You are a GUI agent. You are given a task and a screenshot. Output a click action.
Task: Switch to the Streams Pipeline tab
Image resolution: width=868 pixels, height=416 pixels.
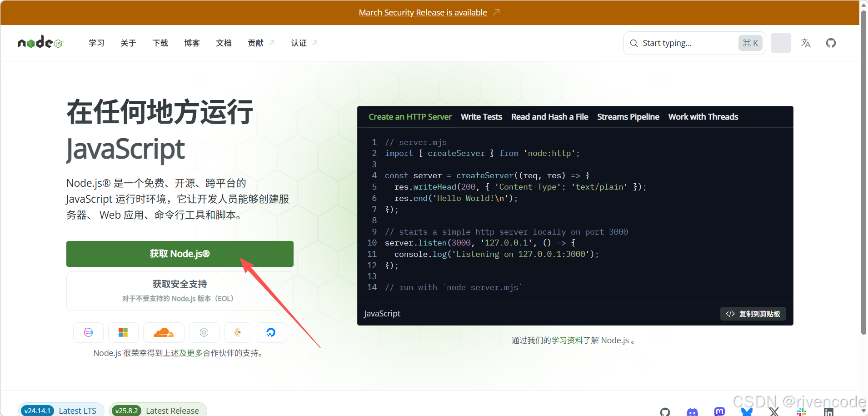point(628,117)
